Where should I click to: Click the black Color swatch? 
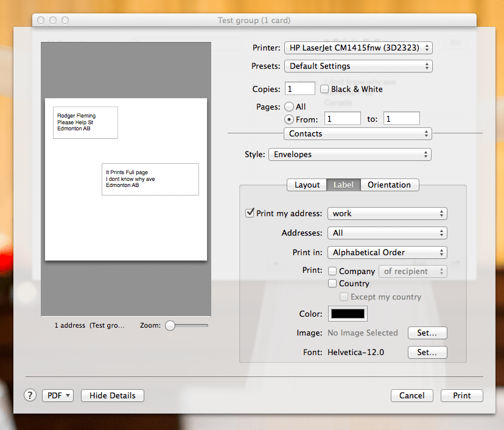coord(347,314)
